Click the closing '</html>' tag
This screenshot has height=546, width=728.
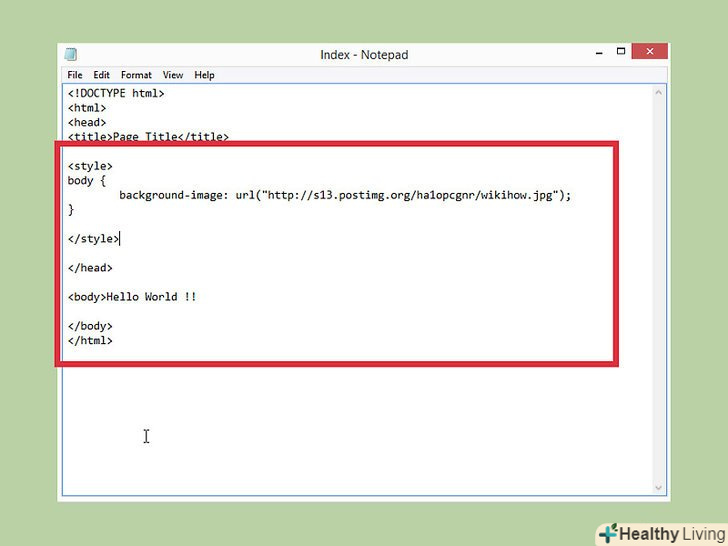90,340
